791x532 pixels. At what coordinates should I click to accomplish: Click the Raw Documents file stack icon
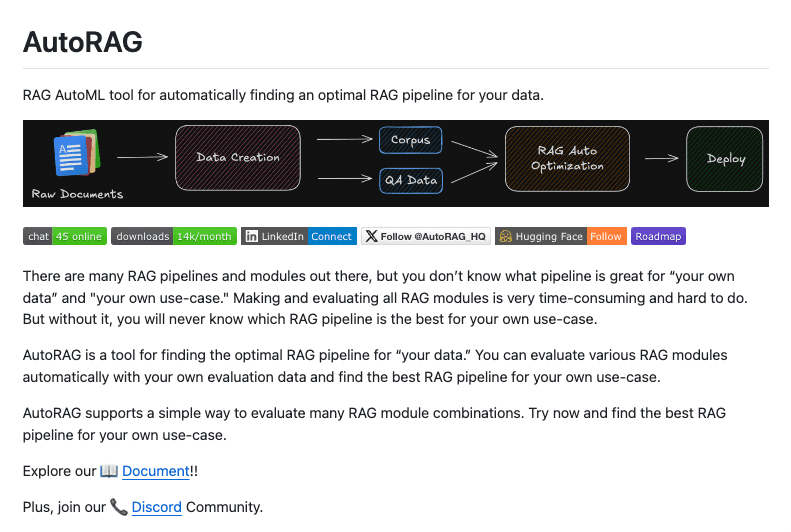pyautogui.click(x=77, y=153)
